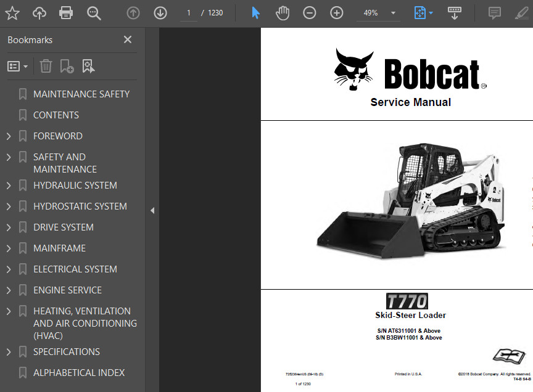This screenshot has height=392, width=533.
Task: Expand the DRIVE SYSTEM bookmark
Action: tap(9, 227)
